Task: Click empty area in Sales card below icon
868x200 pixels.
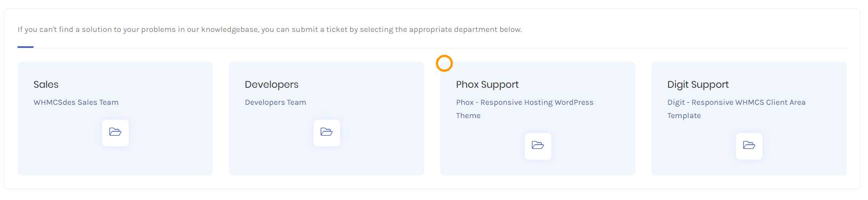Action: pos(115,161)
